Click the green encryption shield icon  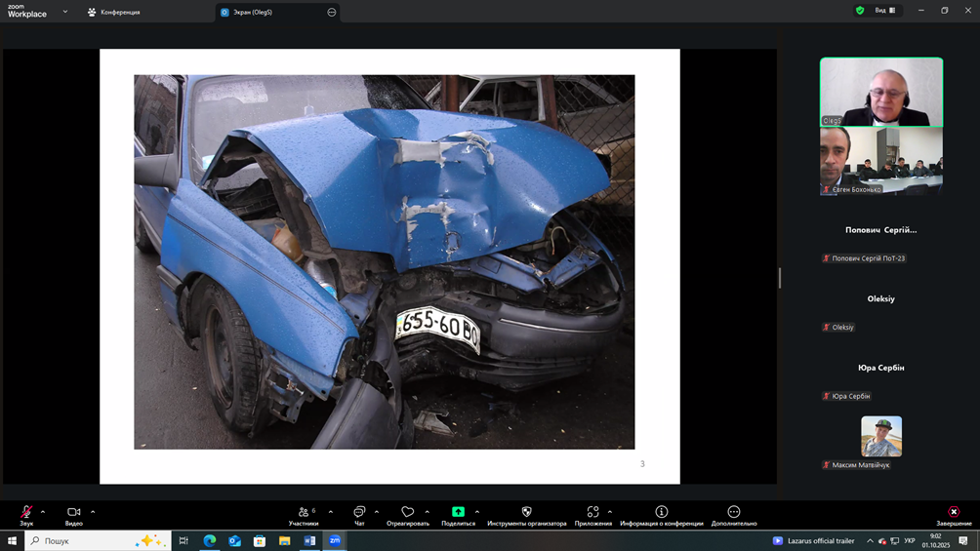click(860, 11)
